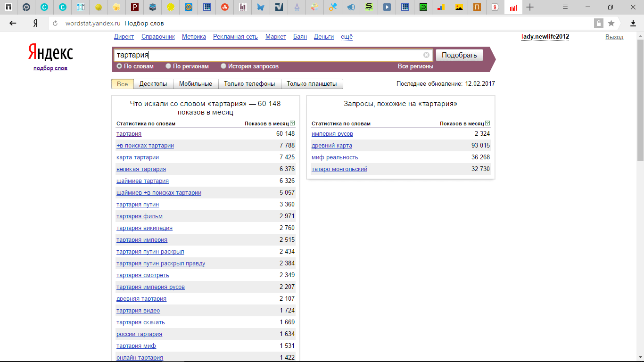
Task: Click the Выход logout link
Action: 614,37
